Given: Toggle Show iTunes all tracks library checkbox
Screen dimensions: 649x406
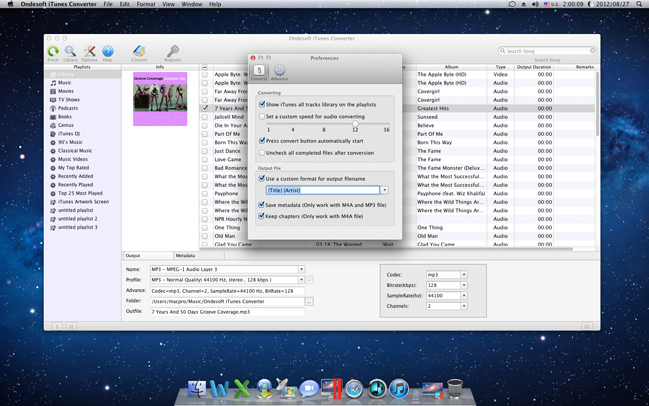Looking at the screenshot, I should pos(262,104).
